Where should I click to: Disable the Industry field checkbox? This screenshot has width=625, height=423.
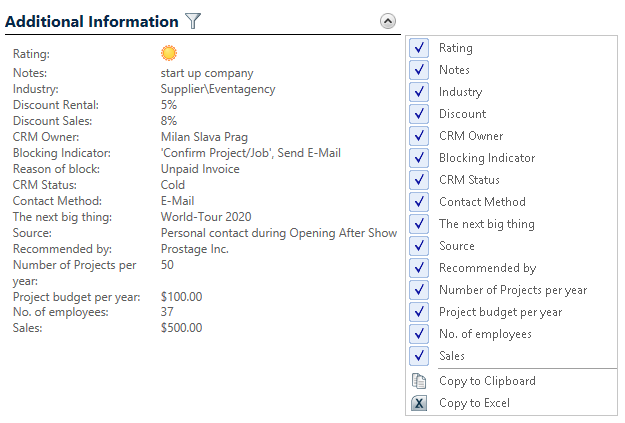coord(420,92)
